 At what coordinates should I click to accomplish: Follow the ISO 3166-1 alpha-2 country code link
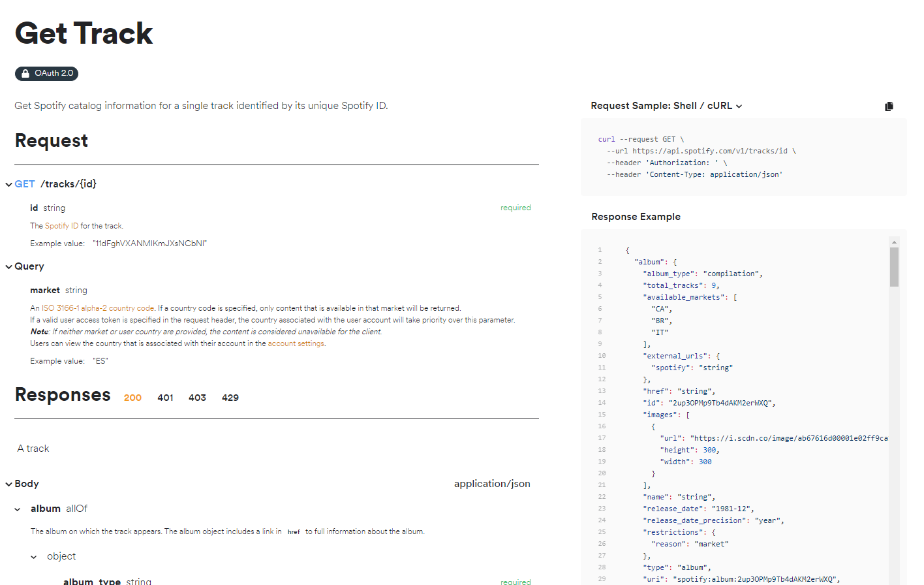click(x=98, y=308)
